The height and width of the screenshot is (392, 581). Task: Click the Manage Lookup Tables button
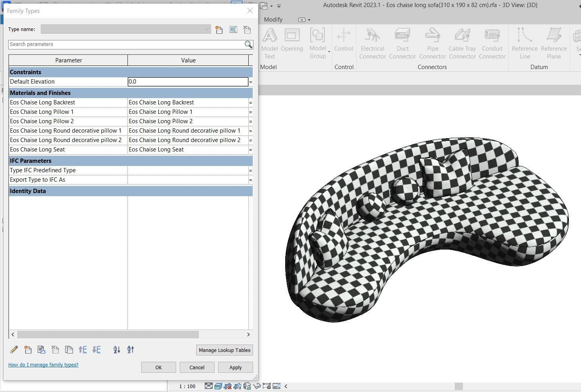[224, 350]
